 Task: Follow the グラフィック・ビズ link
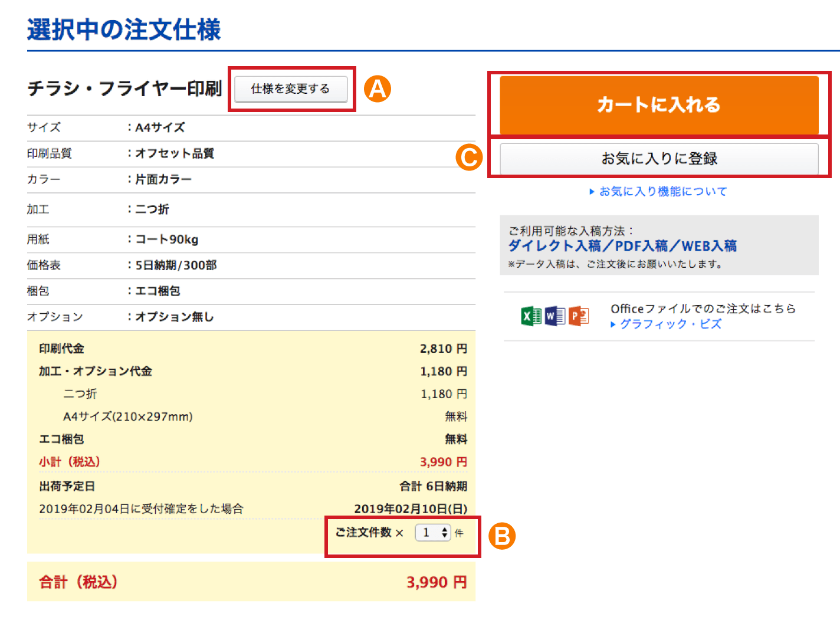pyautogui.click(x=671, y=324)
